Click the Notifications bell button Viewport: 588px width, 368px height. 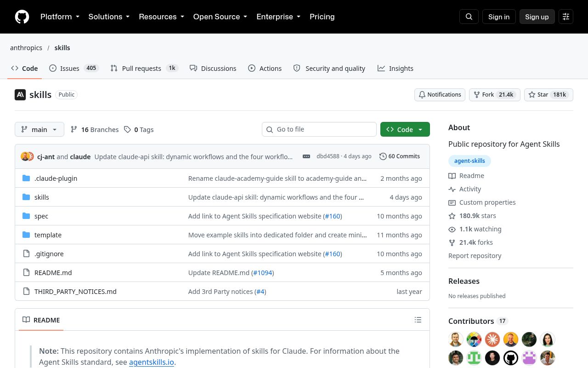tap(440, 95)
